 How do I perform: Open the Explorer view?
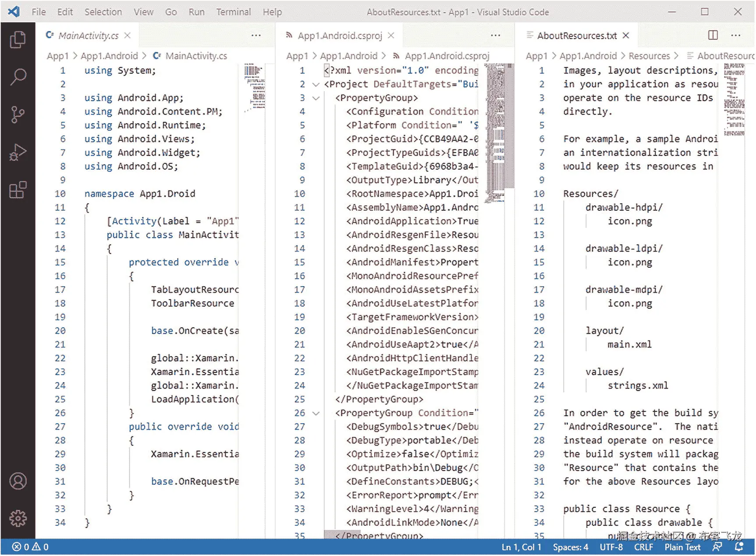click(18, 39)
